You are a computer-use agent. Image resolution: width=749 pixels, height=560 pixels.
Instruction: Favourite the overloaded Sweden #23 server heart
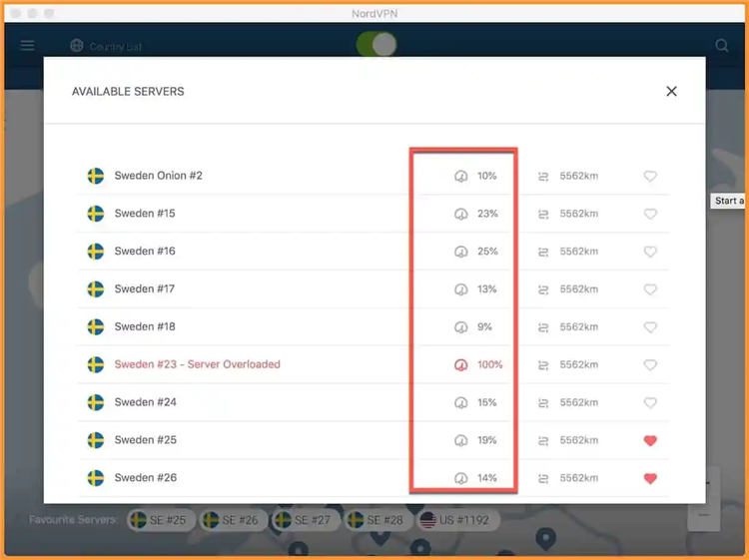(x=650, y=364)
